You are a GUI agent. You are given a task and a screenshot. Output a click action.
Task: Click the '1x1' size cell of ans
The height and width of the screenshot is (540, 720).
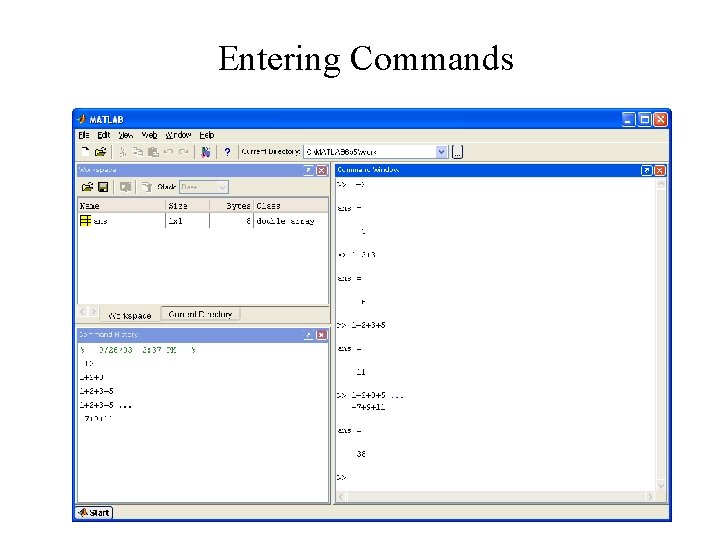tap(175, 221)
